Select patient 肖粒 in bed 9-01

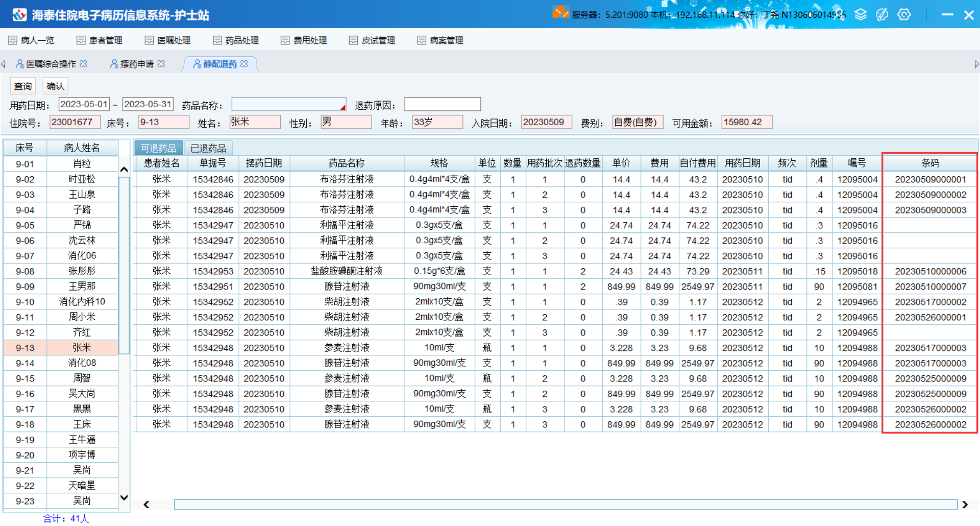61,164
